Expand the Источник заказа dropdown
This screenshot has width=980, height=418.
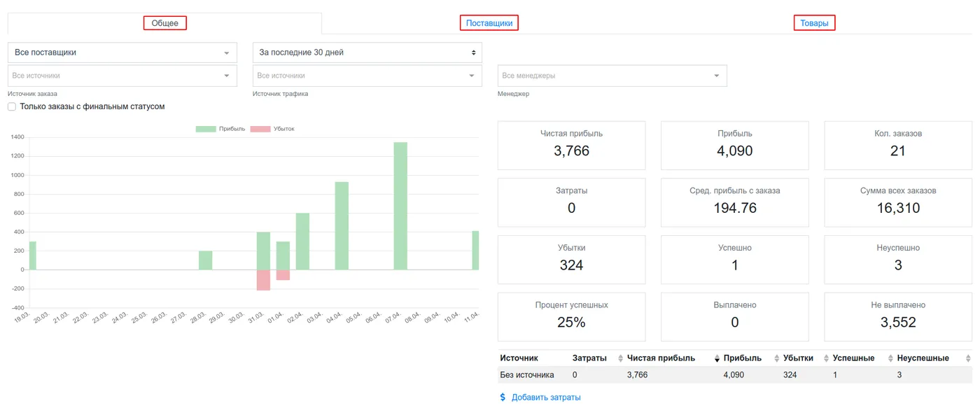[x=122, y=76]
